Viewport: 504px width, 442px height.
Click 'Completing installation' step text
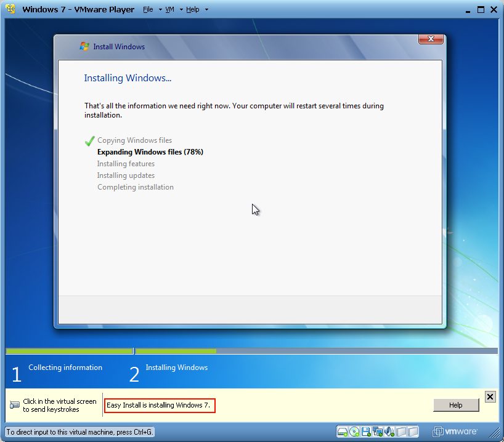pyautogui.click(x=136, y=187)
